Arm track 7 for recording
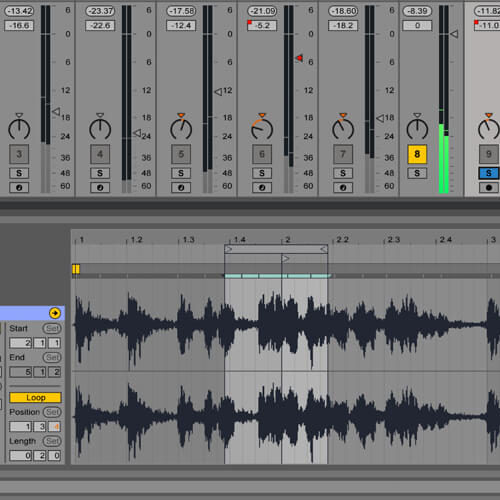500x500 pixels. (343, 188)
